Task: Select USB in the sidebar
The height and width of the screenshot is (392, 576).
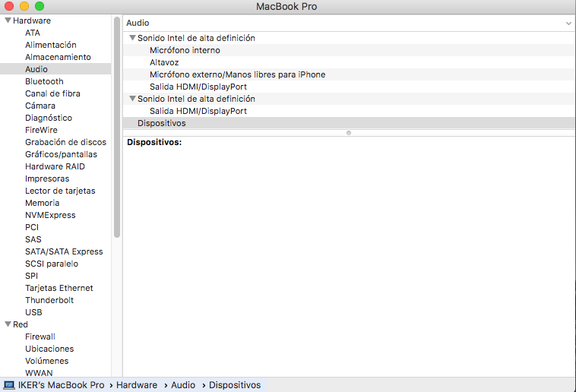Action: tap(33, 312)
